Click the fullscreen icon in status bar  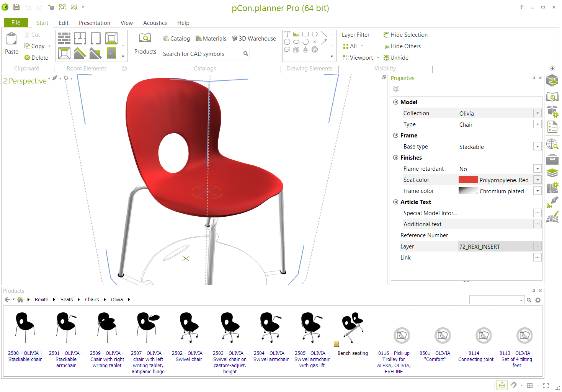[x=546, y=385]
